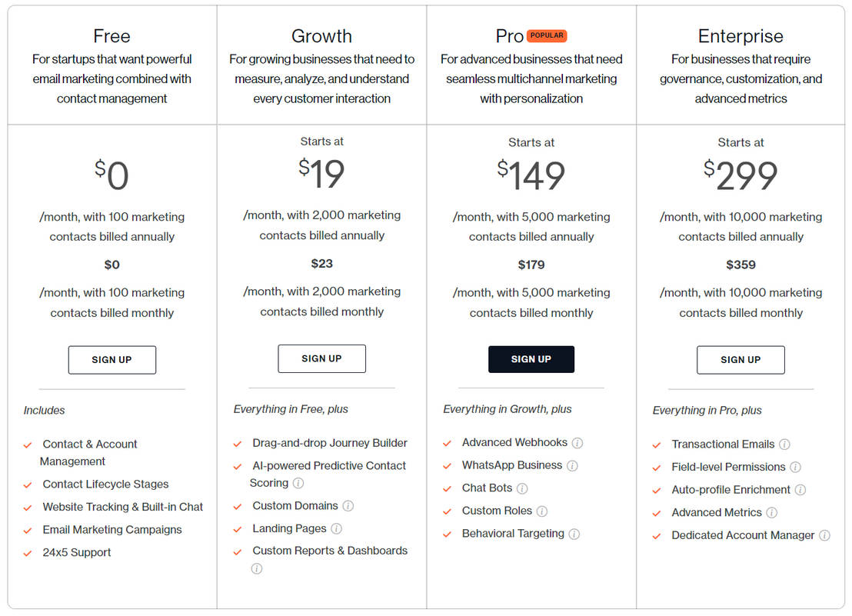The image size is (852, 616).
Task: Click Auto-profile Enrichment info icon
Action: (800, 490)
